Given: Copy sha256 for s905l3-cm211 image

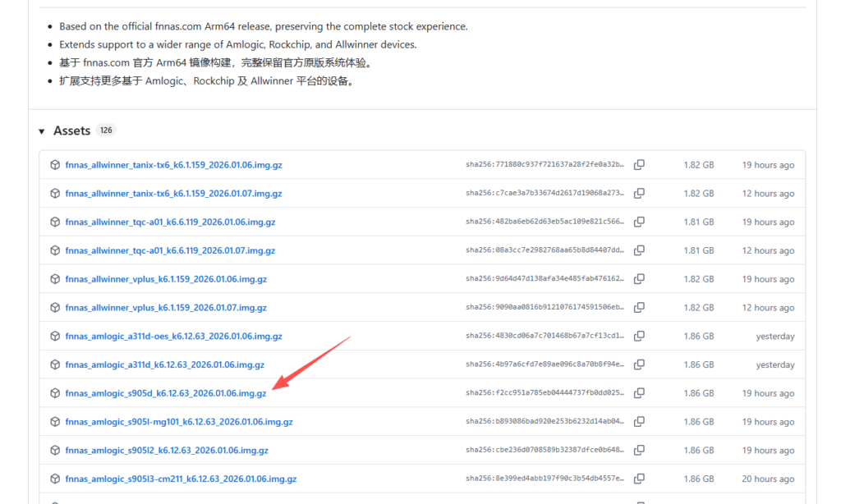Looking at the screenshot, I should (x=639, y=479).
